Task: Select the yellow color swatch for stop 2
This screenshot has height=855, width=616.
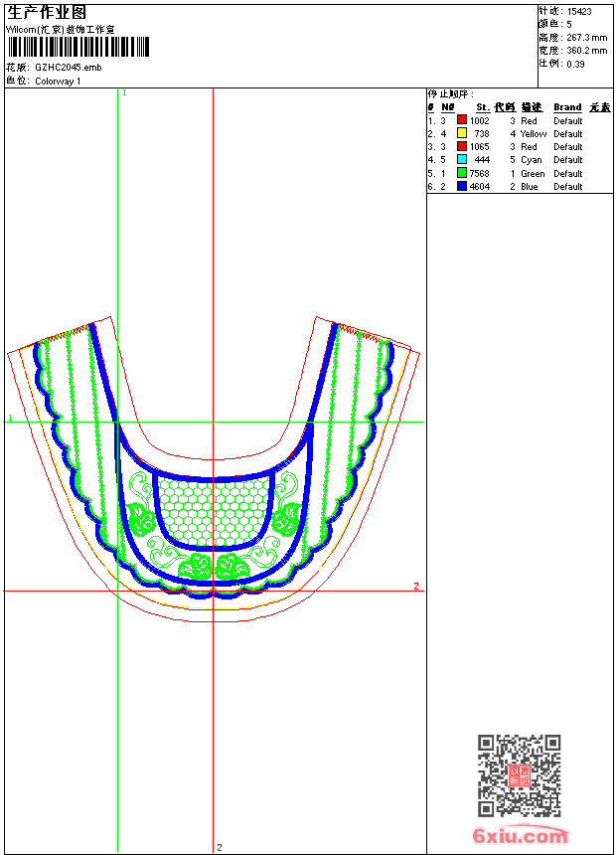Action: point(462,133)
